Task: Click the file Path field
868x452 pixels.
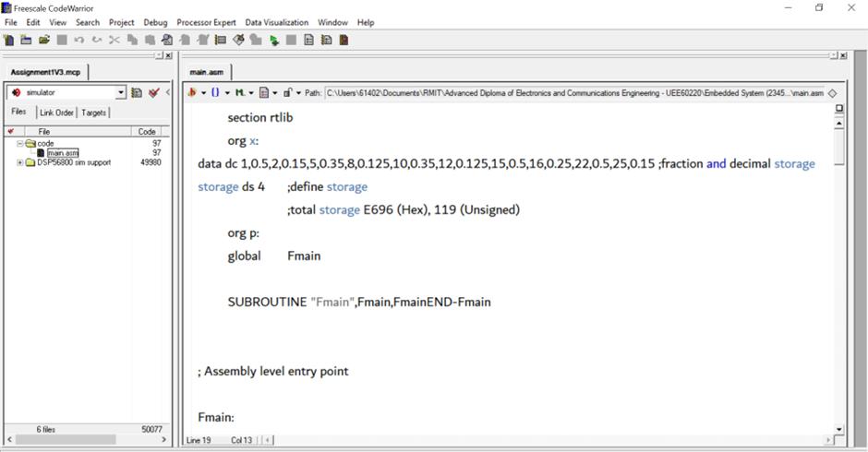Action: pyautogui.click(x=574, y=93)
